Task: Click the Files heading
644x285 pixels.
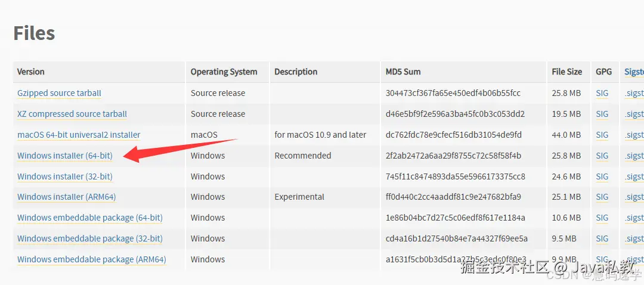Action: 34,33
